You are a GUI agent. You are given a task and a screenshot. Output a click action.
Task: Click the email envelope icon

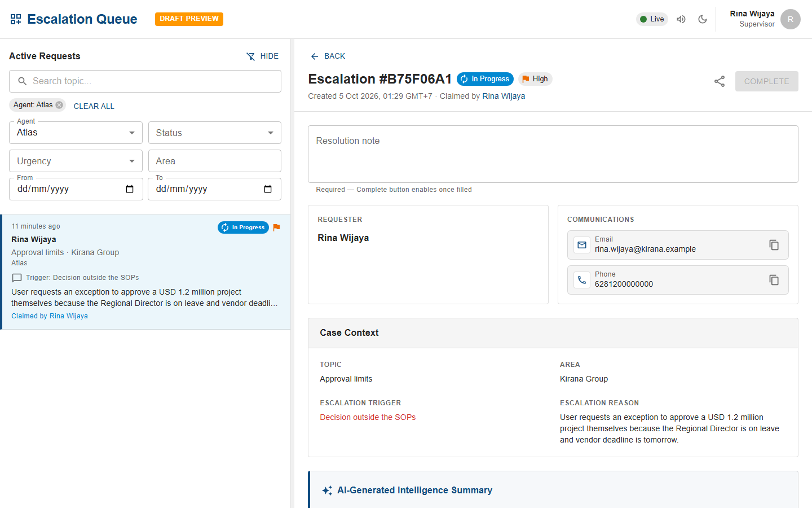pos(582,245)
